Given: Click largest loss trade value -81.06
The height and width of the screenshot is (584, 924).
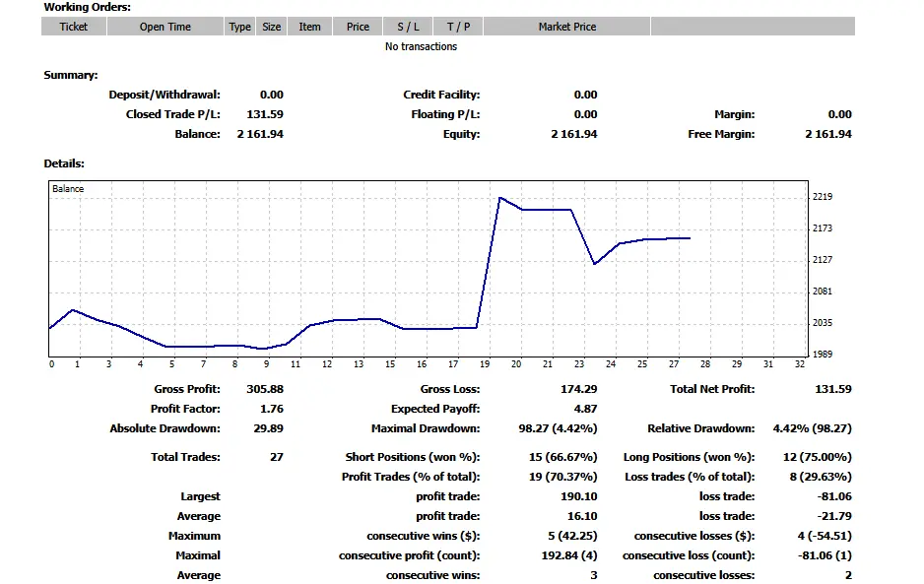Looking at the screenshot, I should click(833, 496).
